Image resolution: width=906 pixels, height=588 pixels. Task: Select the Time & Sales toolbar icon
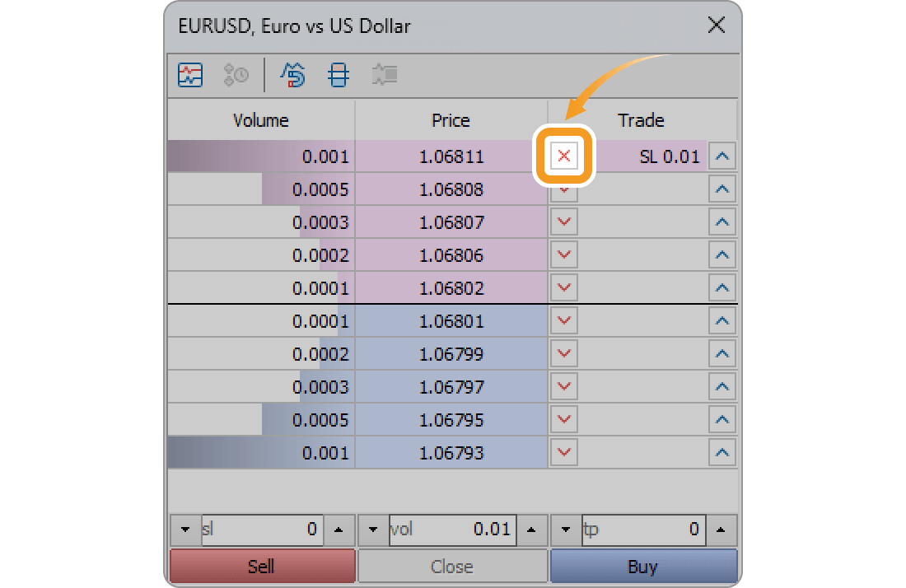tap(236, 74)
